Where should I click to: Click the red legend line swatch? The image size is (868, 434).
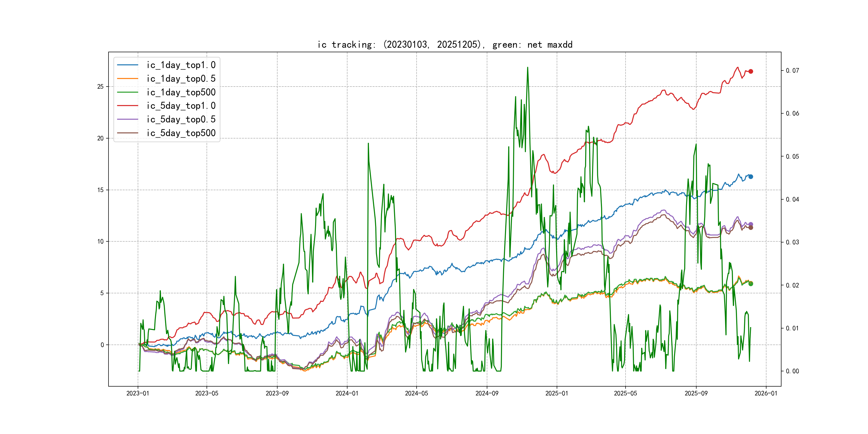click(x=127, y=106)
